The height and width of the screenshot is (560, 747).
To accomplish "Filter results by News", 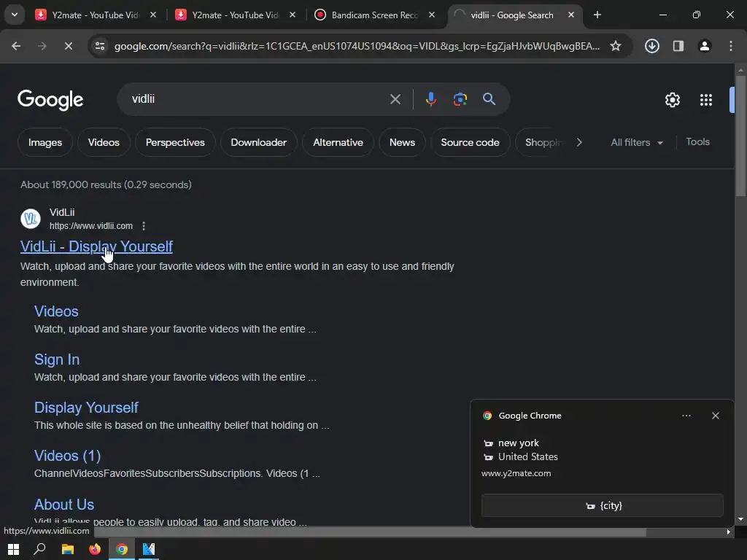I will pyautogui.click(x=402, y=142).
